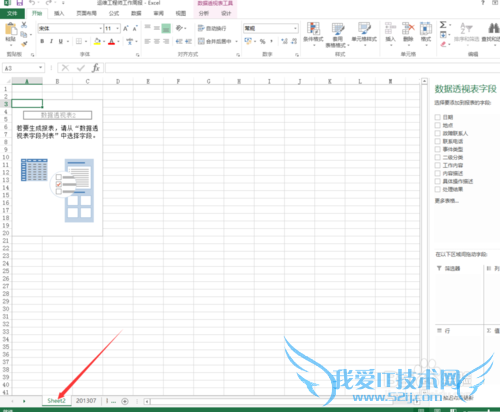Click the Cell Styles (单元格样式) button
Image resolution: width=500 pixels, height=412 pixels.
(364, 32)
